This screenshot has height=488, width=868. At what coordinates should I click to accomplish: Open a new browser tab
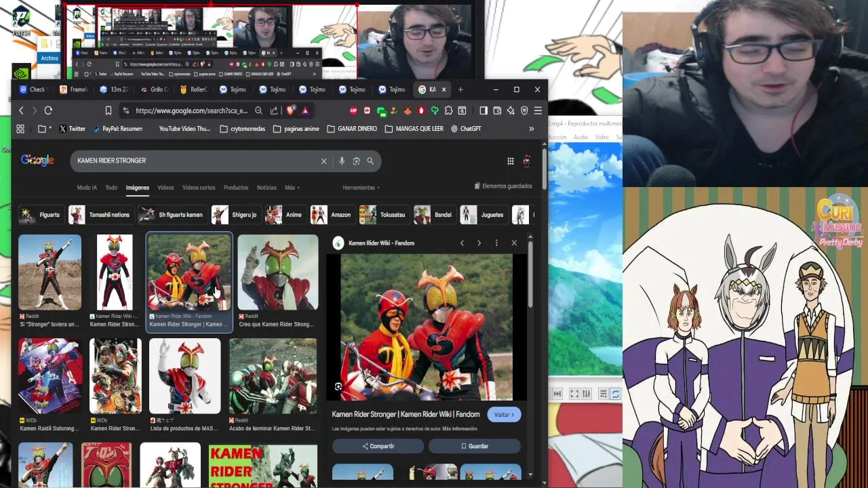pyautogui.click(x=460, y=89)
